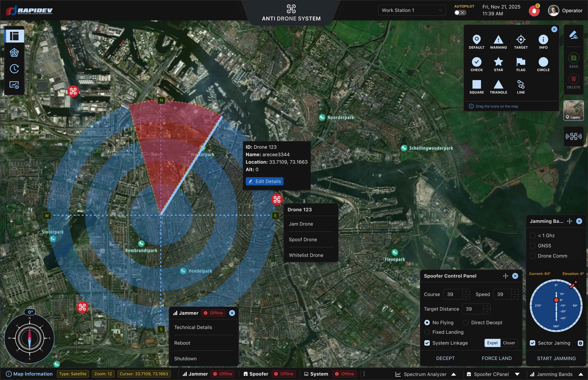Select Reboot in the Jammer menu
This screenshot has width=588, height=380.
click(x=182, y=343)
